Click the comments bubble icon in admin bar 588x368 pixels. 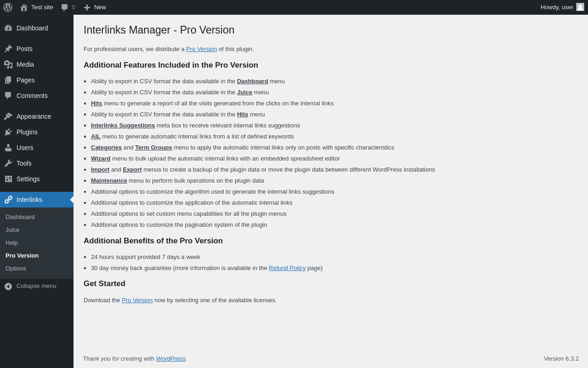pos(64,7)
